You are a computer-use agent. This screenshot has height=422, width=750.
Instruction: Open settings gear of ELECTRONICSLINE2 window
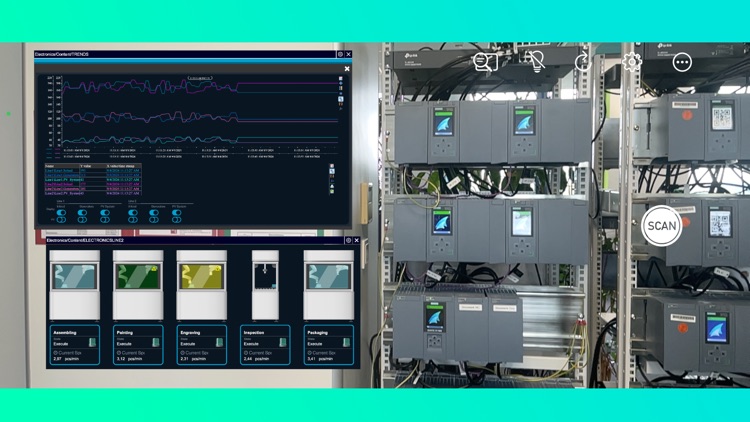348,240
